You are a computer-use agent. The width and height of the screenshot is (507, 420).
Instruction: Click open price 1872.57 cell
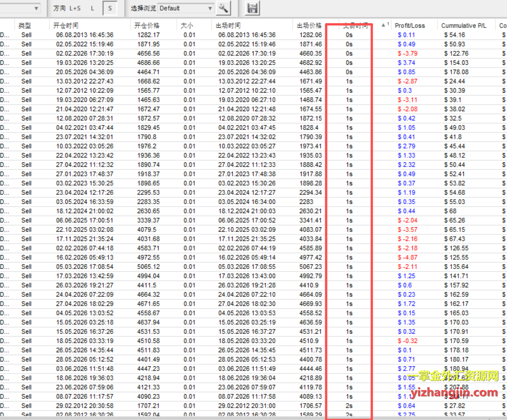pyautogui.click(x=148, y=118)
